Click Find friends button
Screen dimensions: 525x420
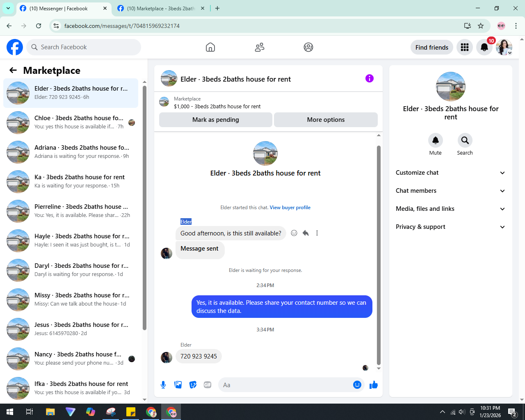click(x=432, y=47)
